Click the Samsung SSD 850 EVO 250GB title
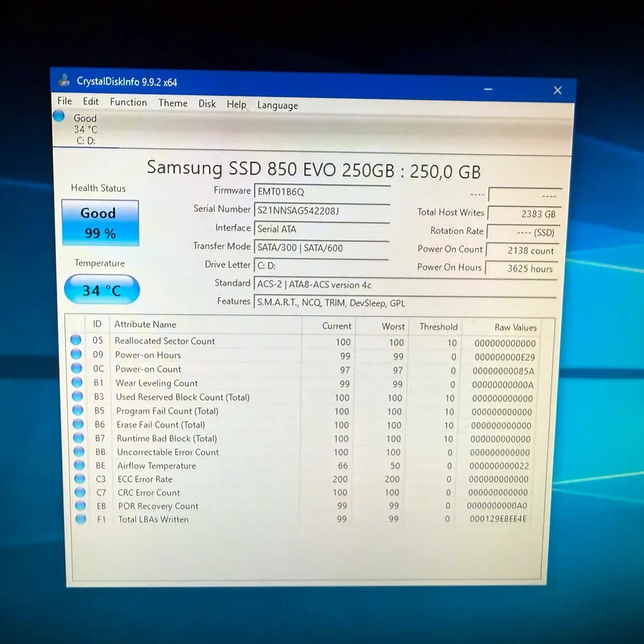 pyautogui.click(x=314, y=169)
